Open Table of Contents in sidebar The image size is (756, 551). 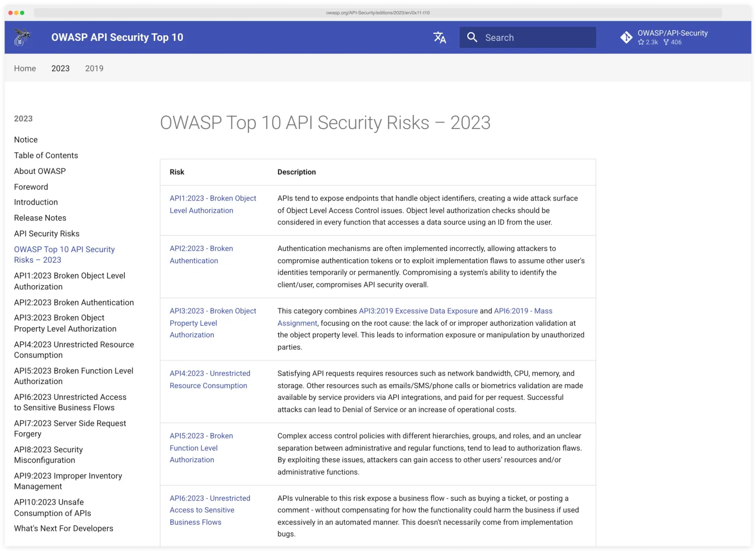pyautogui.click(x=46, y=155)
